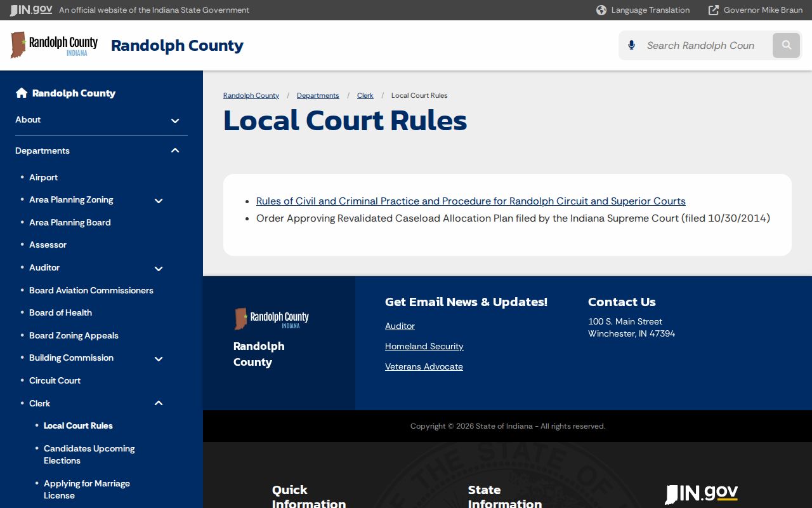Expand the Auditor submenu chevron
Screen dimensions: 812x508
pyautogui.click(x=159, y=269)
